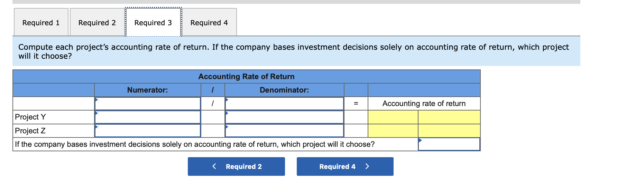Click the right chevron arrow icon
Image resolution: width=644 pixels, height=181 pixels.
tap(367, 166)
